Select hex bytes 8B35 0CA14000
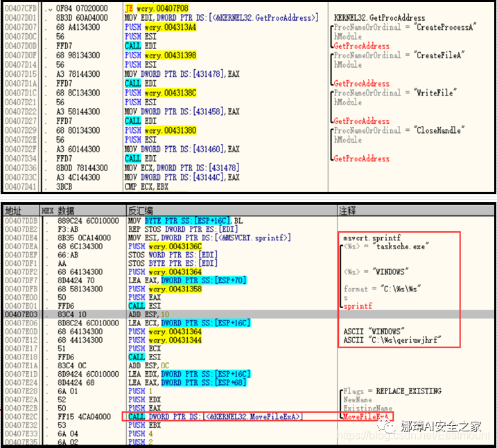 click(84, 238)
